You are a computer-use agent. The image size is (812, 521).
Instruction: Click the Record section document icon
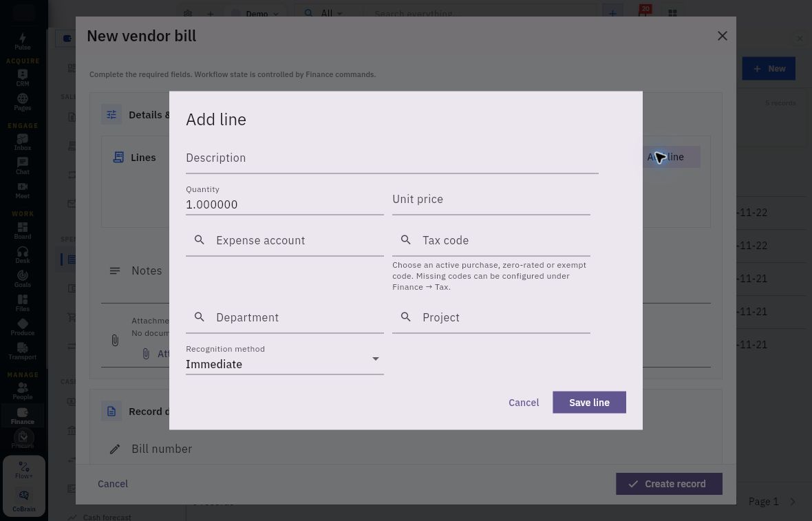click(x=111, y=411)
